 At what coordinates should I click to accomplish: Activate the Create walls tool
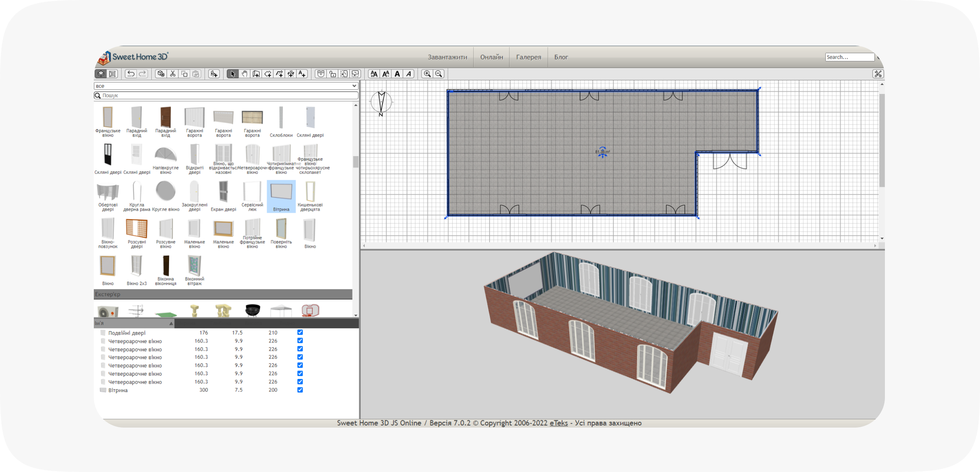256,74
